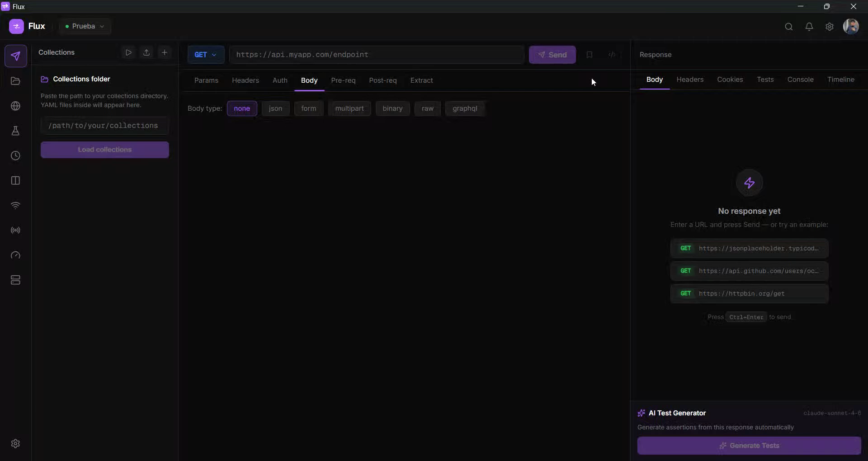Image resolution: width=868 pixels, height=461 pixels.
Task: Open the Extract tab
Action: pyautogui.click(x=421, y=80)
